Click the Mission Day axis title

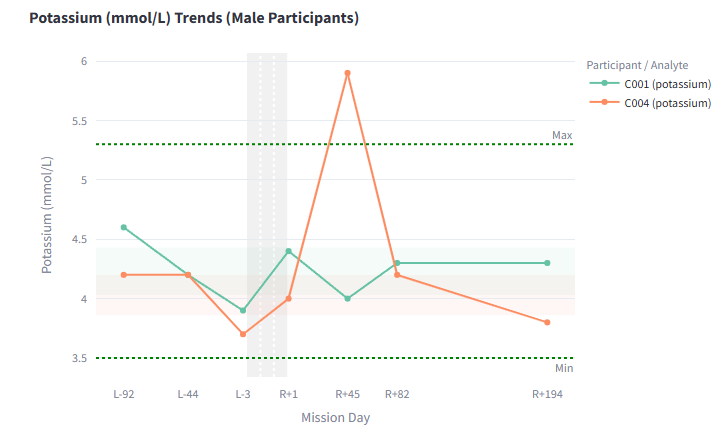tap(335, 417)
